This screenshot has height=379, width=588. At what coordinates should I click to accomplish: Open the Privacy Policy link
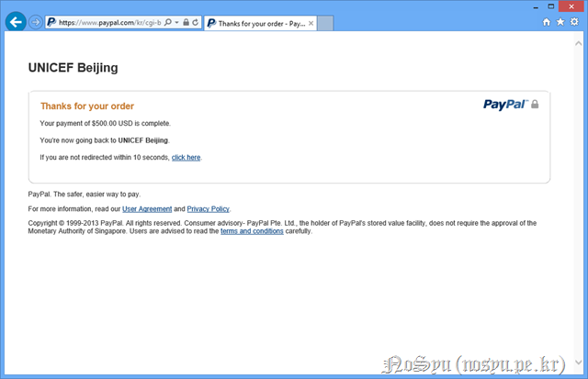point(208,209)
